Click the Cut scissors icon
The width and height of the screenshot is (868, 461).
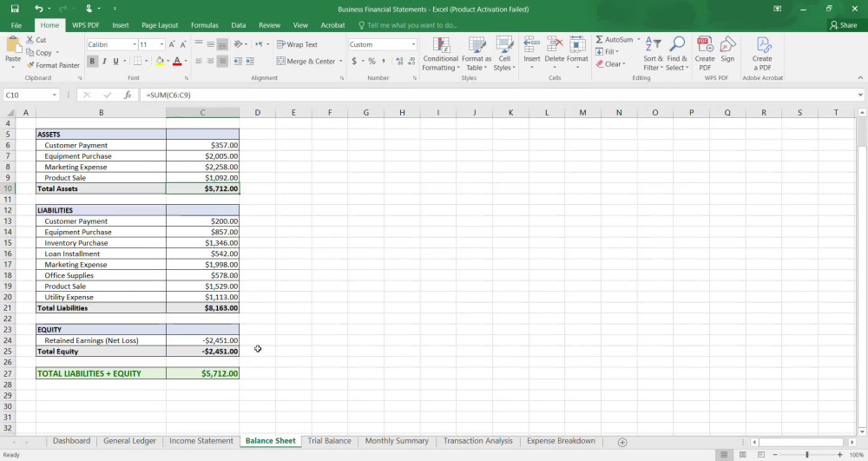(30, 40)
